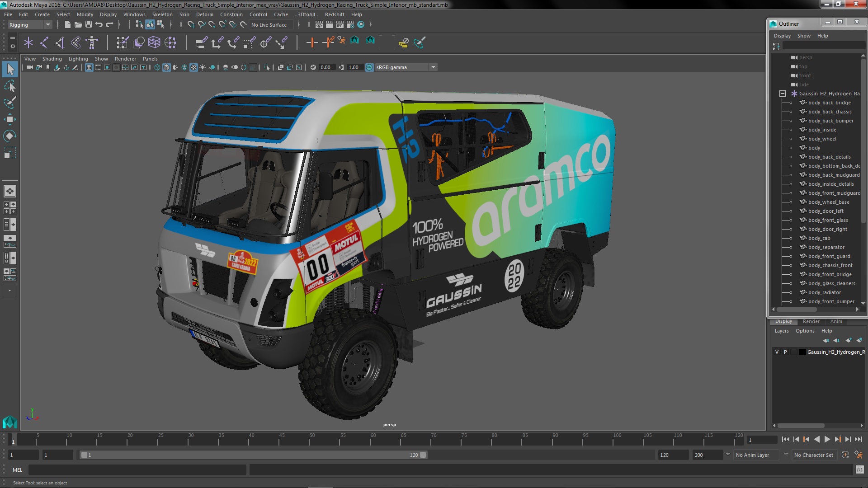Toggle textured display in viewport

[193, 67]
